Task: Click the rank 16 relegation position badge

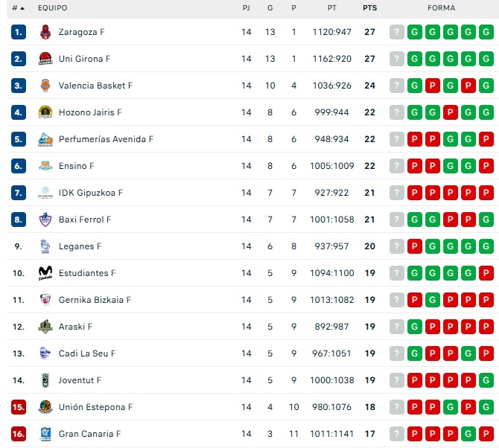Action: tap(19, 434)
